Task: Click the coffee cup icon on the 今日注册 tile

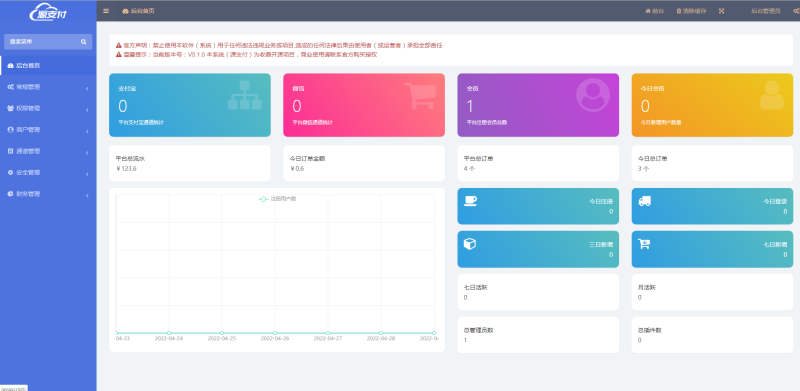Action: click(470, 201)
